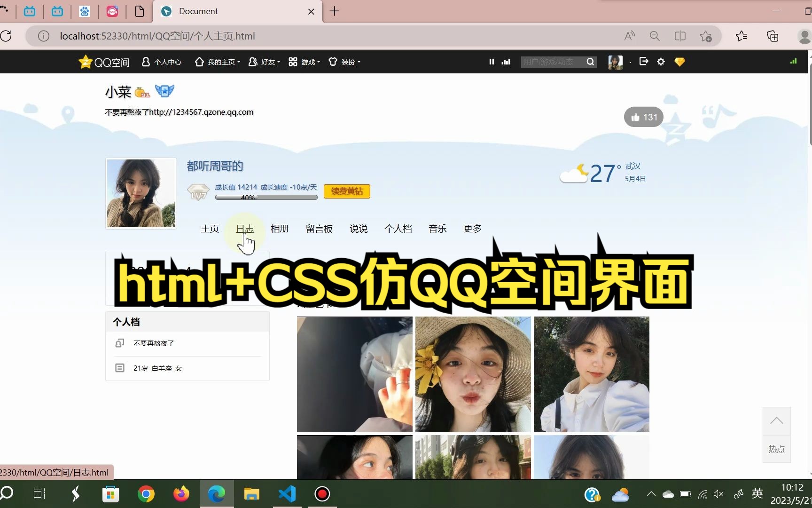The width and height of the screenshot is (812, 508).
Task: Expand the 好友 dropdown menu
Action: pyautogui.click(x=264, y=62)
